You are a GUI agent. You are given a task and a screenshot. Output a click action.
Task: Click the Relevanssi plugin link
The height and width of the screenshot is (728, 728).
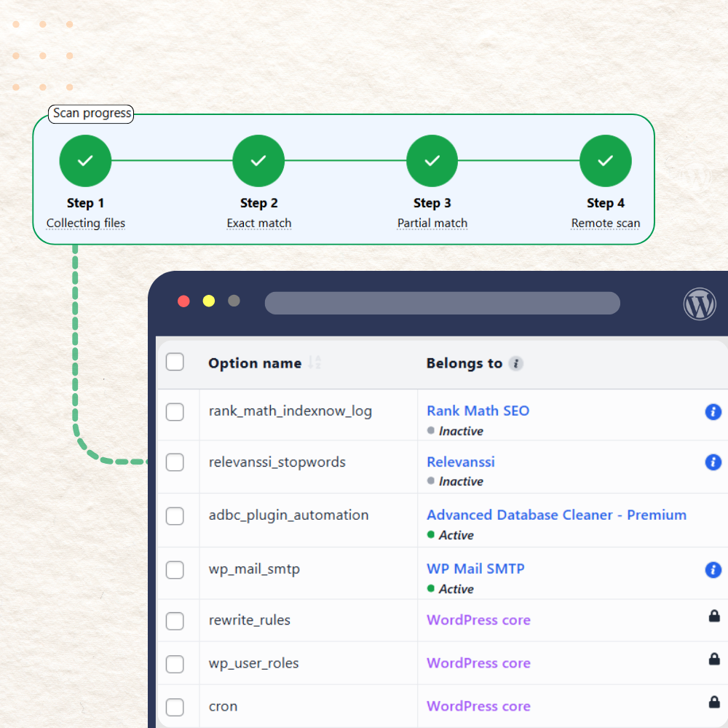[x=460, y=462]
